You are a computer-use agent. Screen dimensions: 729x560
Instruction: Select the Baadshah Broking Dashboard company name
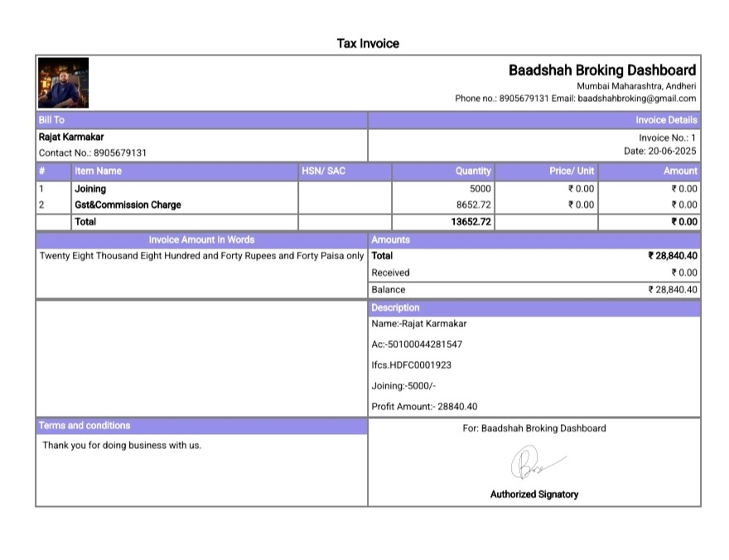(x=601, y=70)
